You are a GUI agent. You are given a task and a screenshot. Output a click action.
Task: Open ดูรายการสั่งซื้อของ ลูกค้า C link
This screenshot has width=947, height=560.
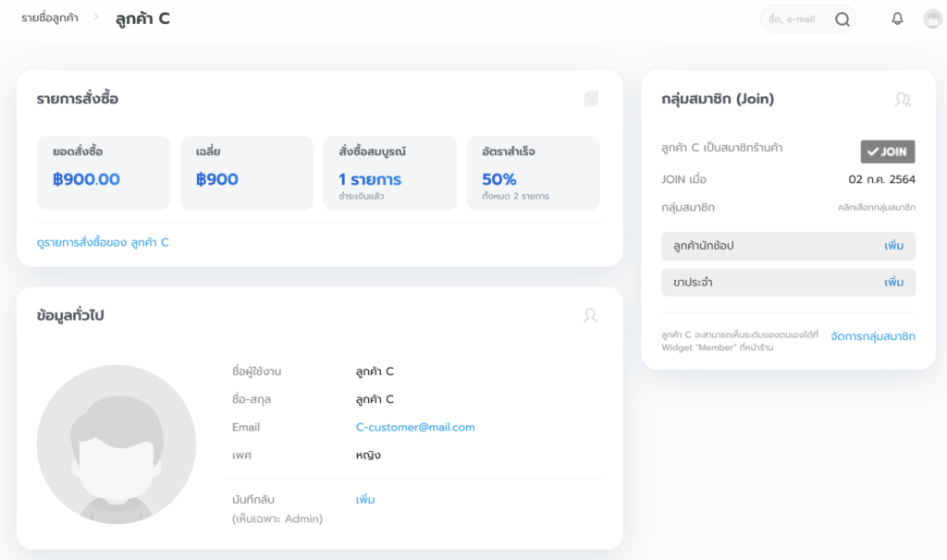(103, 242)
